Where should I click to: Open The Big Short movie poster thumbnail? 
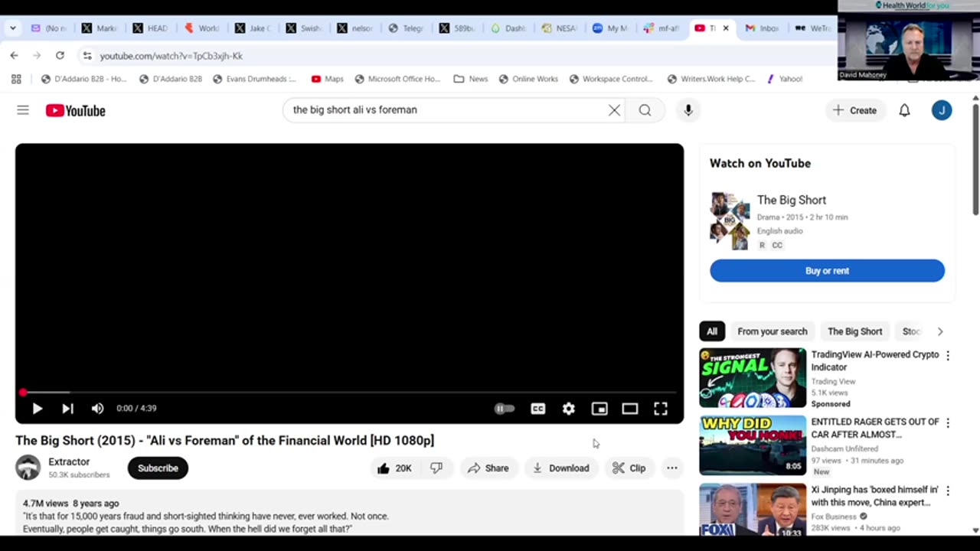coord(730,221)
